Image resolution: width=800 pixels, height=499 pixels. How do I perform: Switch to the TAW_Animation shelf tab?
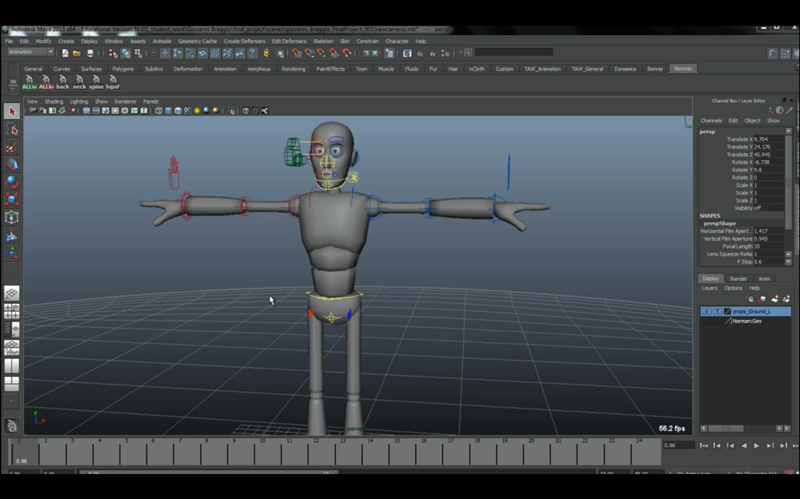[542, 69]
